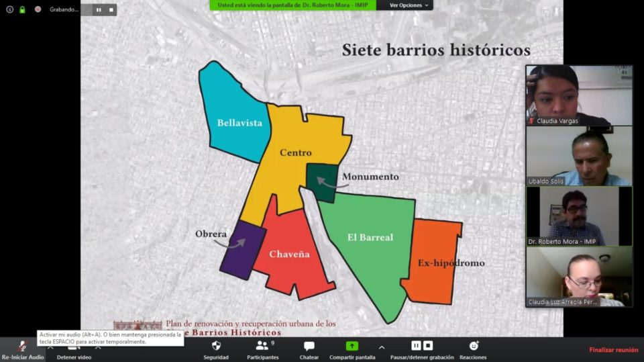Click the green encryption lock icon
Screen dimensions: 644x362
coord(22,9)
